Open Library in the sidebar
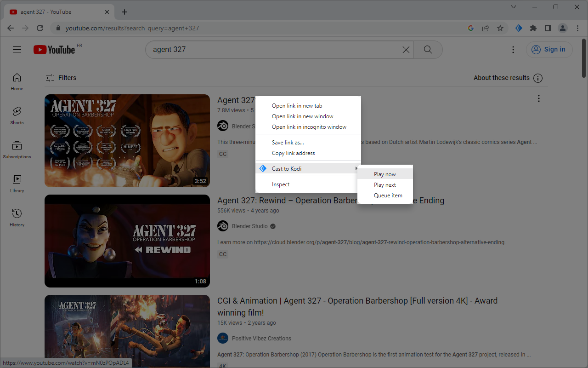Image resolution: width=588 pixels, height=368 pixels. [17, 184]
